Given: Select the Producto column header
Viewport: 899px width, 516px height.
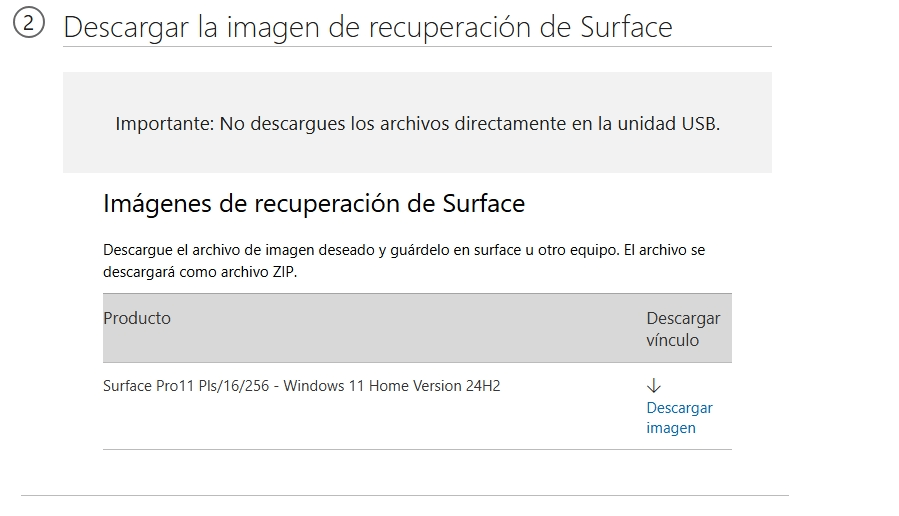Looking at the screenshot, I should [137, 318].
